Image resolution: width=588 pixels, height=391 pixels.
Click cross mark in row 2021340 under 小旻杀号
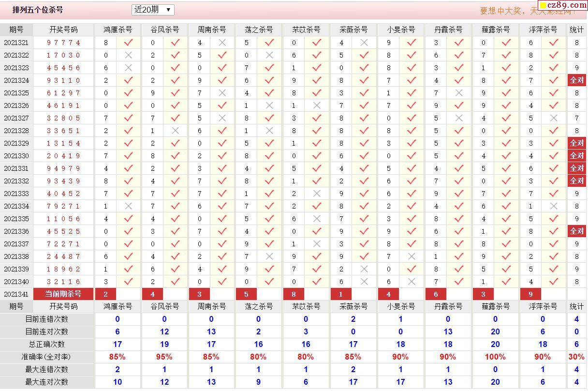point(412,282)
